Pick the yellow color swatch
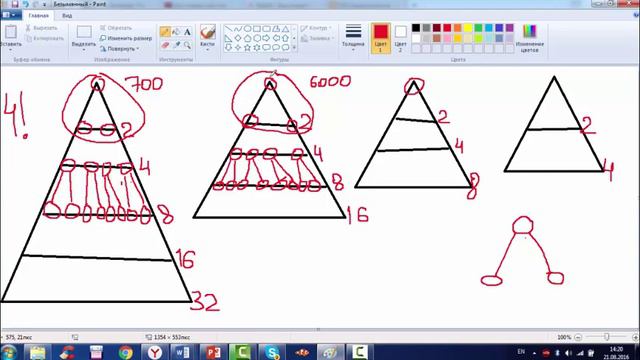Viewport: 640px width, 360px height. click(468, 28)
